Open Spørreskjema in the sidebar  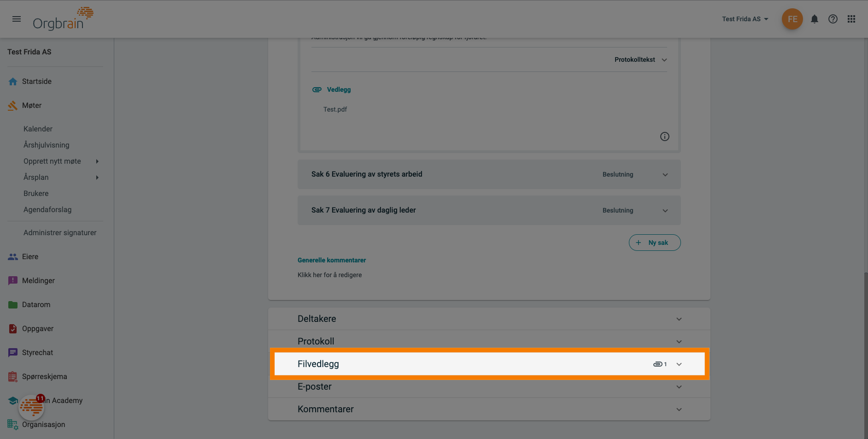click(x=45, y=377)
